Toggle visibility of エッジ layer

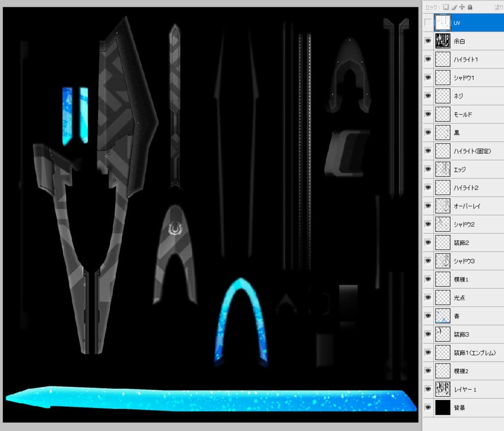point(428,169)
